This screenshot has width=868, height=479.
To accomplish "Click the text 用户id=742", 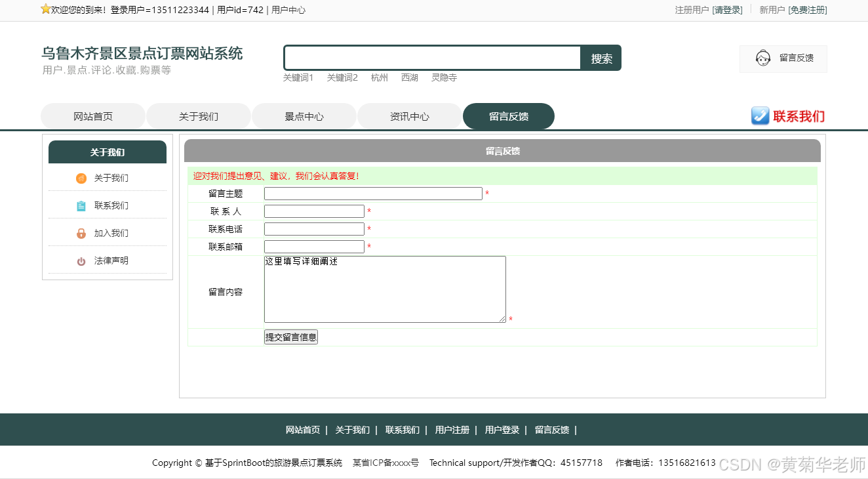I will 240,10.
